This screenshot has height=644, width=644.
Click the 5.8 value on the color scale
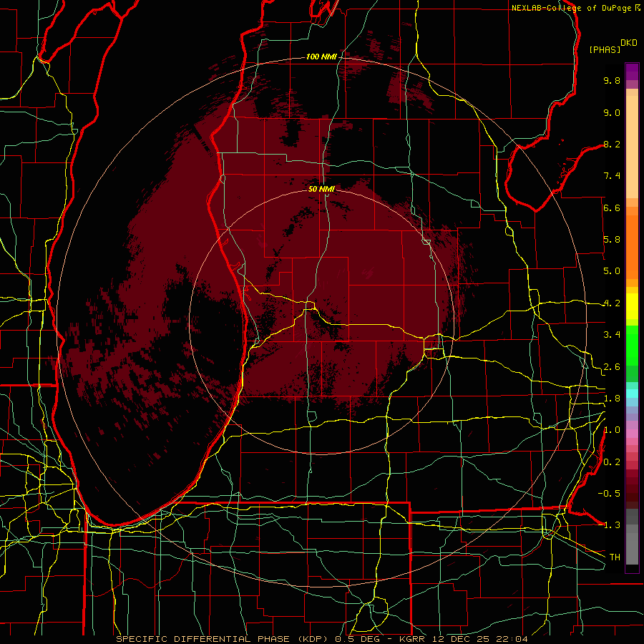click(612, 240)
